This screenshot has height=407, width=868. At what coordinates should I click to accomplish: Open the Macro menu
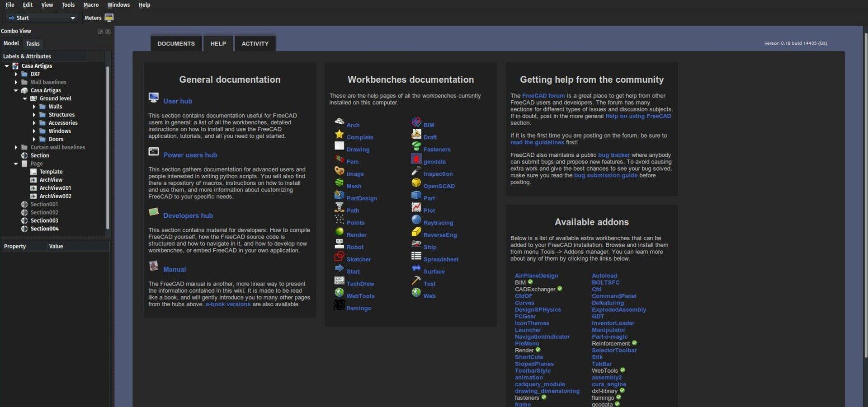click(91, 5)
